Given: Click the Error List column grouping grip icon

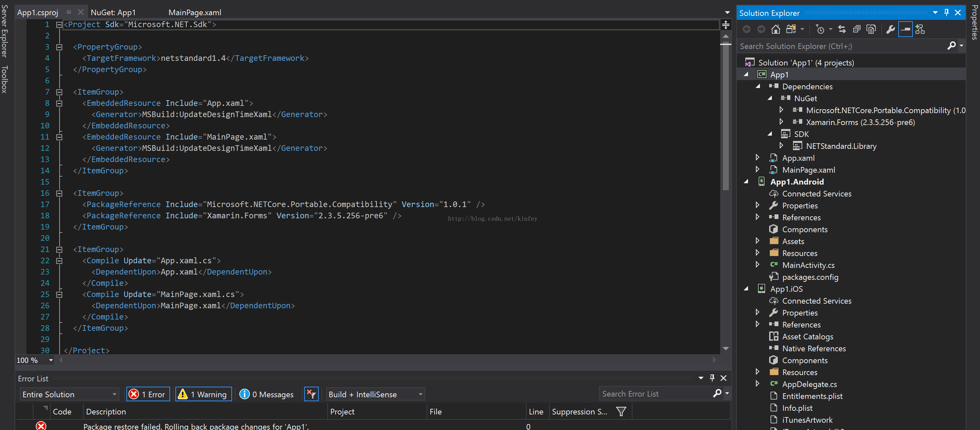Looking at the screenshot, I should pyautogui.click(x=45, y=408).
